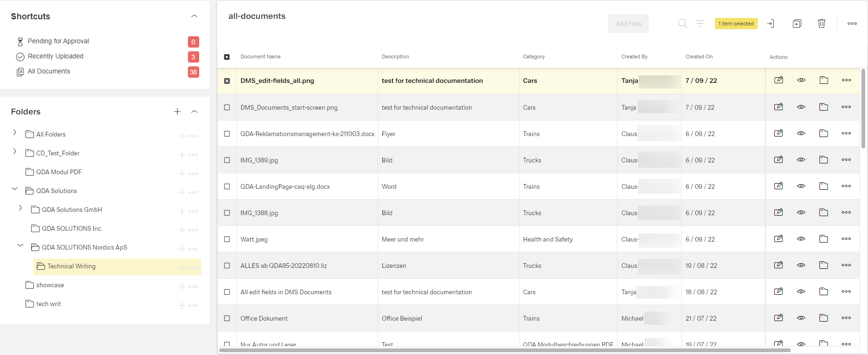Open the Pending for Approval shortcut

tap(58, 41)
